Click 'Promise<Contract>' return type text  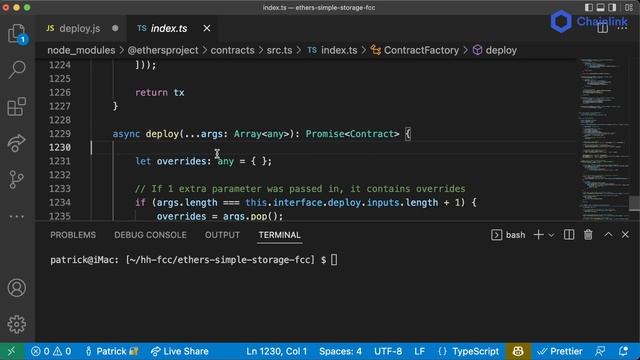click(x=353, y=133)
